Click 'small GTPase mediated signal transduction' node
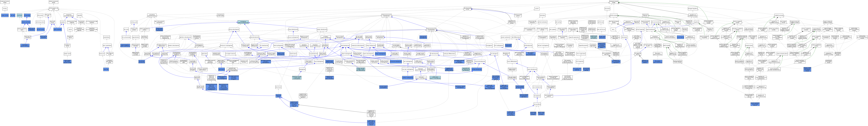The width and height of the screenshot is (868, 126). [x=658, y=45]
